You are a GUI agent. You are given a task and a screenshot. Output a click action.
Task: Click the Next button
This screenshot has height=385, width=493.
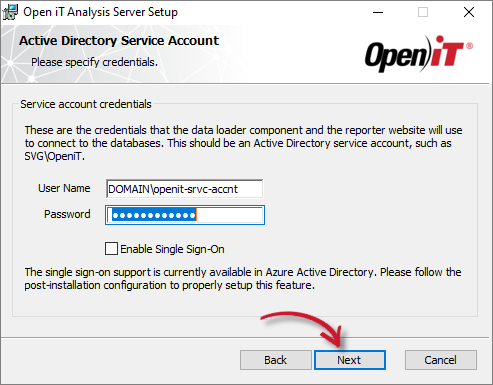(350, 360)
